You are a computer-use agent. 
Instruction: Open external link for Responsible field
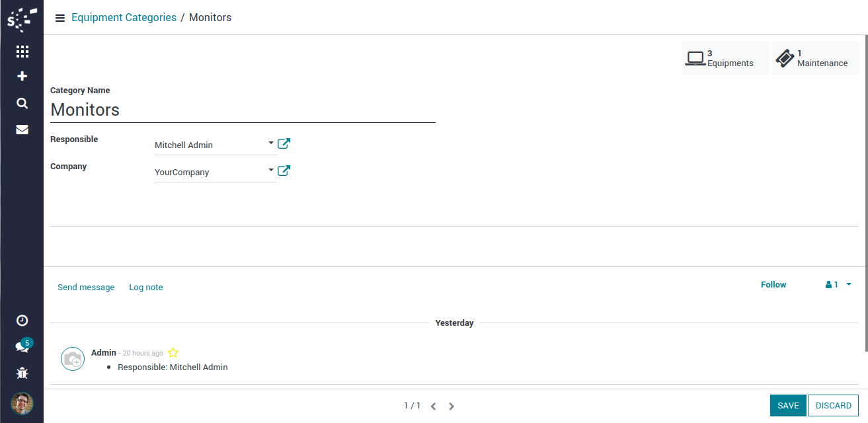click(x=284, y=143)
